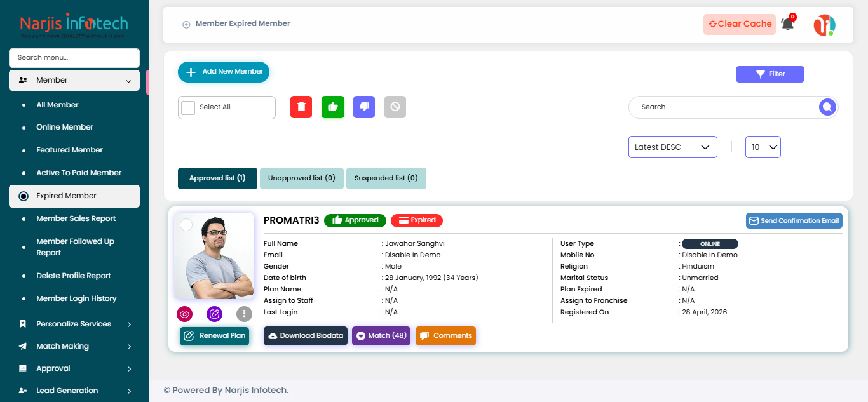This screenshot has height=402, width=868.
Task: Click Download Biodata button
Action: [x=306, y=336]
